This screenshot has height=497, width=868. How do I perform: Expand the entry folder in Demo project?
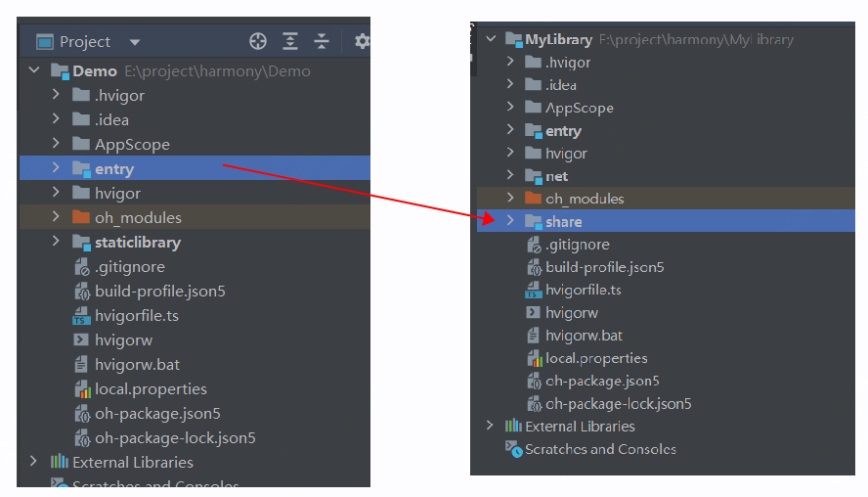click(56, 168)
